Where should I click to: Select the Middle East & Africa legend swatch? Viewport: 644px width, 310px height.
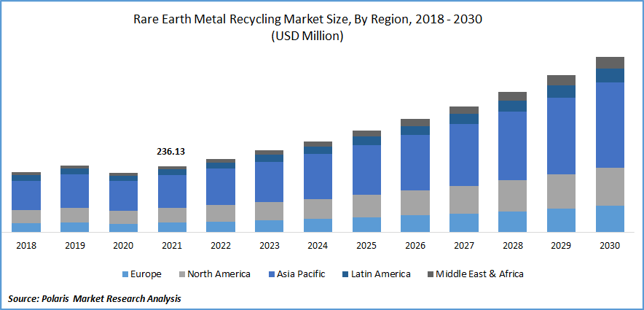(431, 274)
